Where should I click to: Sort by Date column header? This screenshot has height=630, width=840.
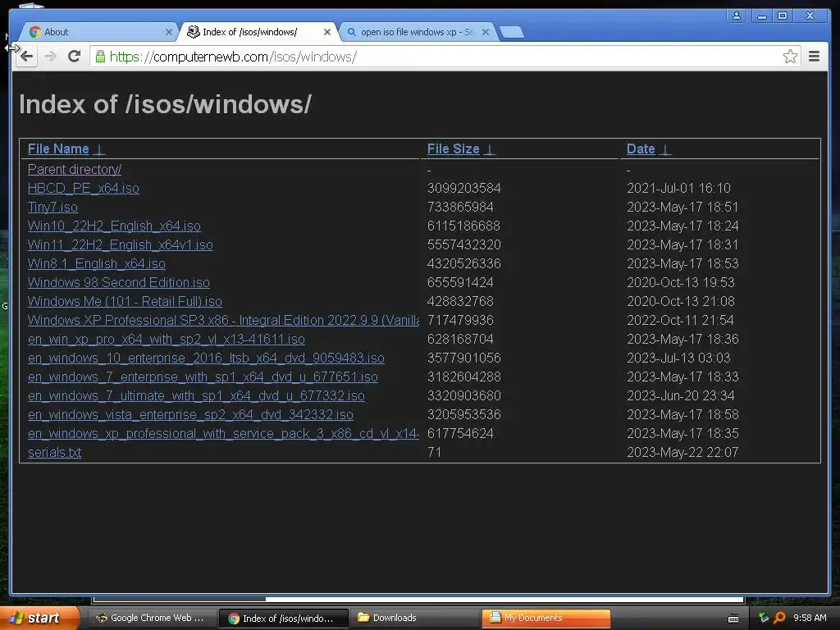[x=641, y=149]
